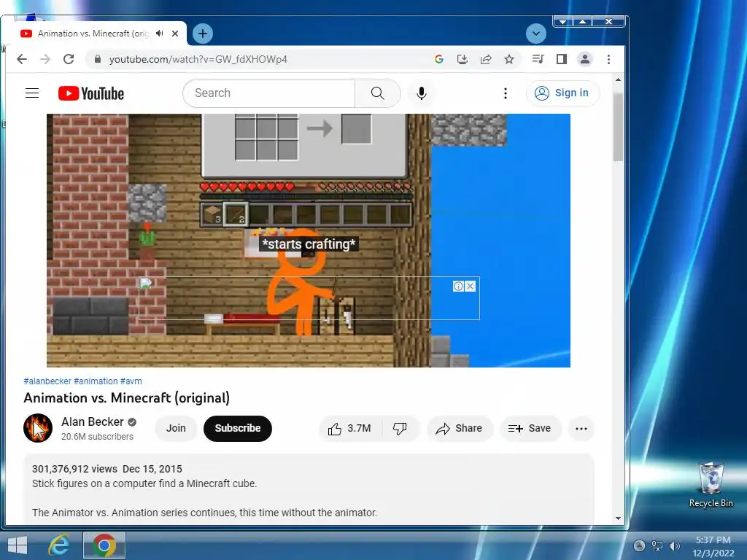Click page scrollbar down arrow

618,518
